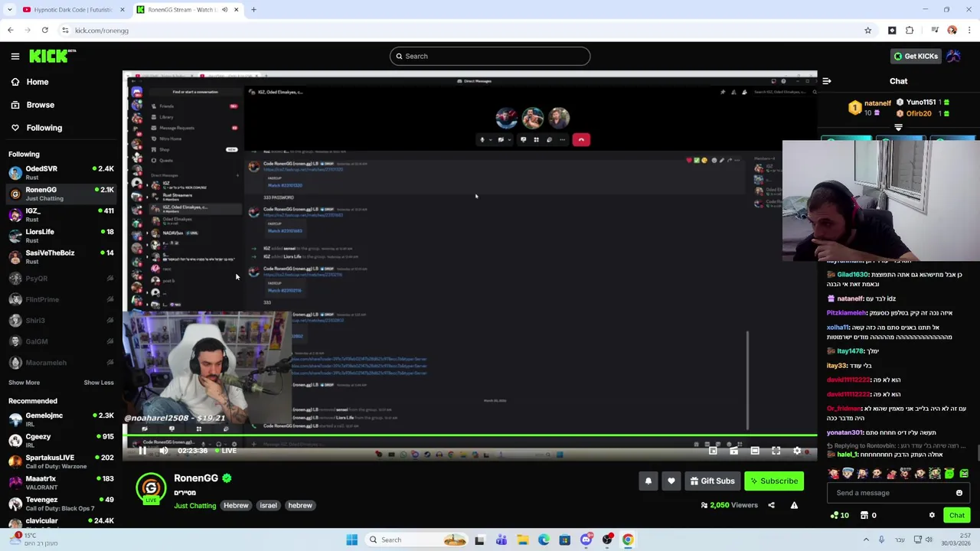The image size is (980, 551).
Task: Open the Chrome three-dot menu
Action: point(969,31)
